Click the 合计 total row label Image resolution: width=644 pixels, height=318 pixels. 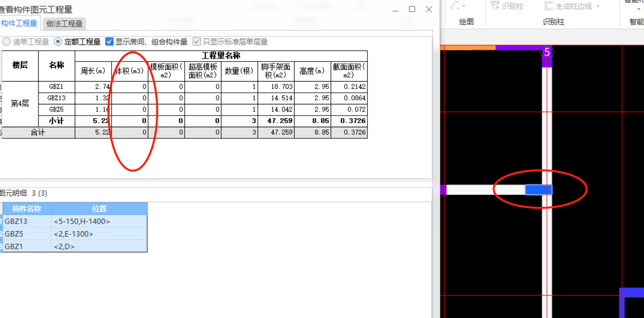click(38, 132)
